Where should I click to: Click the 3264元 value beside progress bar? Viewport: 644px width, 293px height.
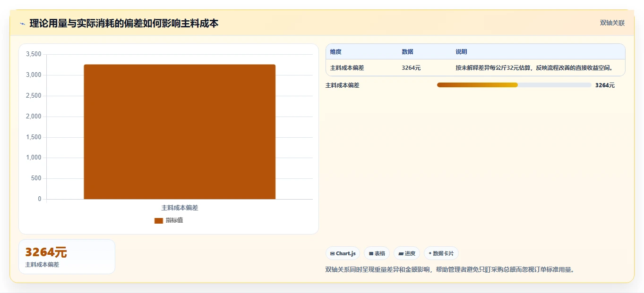(605, 85)
